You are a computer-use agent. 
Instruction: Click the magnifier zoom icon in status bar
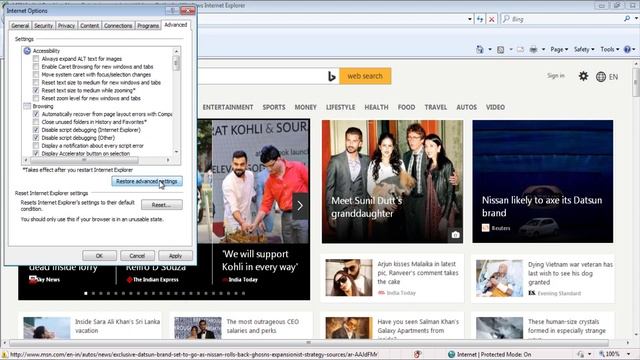(602, 354)
